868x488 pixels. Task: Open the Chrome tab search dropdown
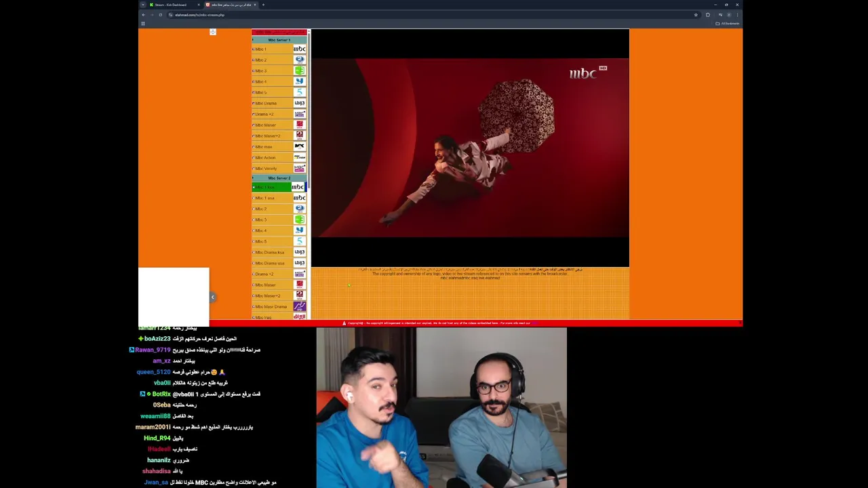143,5
